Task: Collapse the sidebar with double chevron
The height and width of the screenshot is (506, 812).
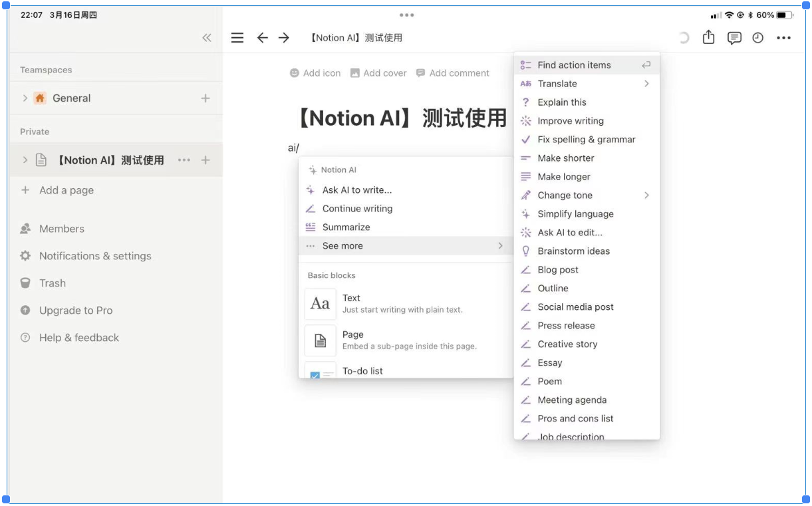Action: tap(207, 38)
